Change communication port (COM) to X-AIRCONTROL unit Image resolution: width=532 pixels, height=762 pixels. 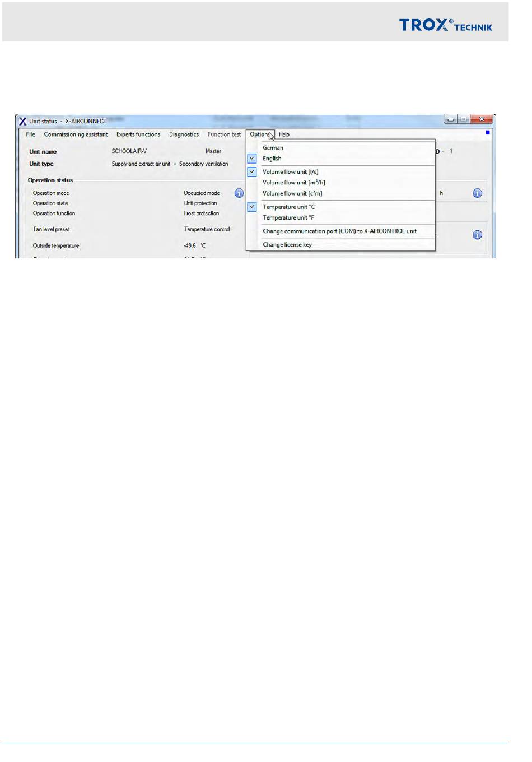click(340, 231)
